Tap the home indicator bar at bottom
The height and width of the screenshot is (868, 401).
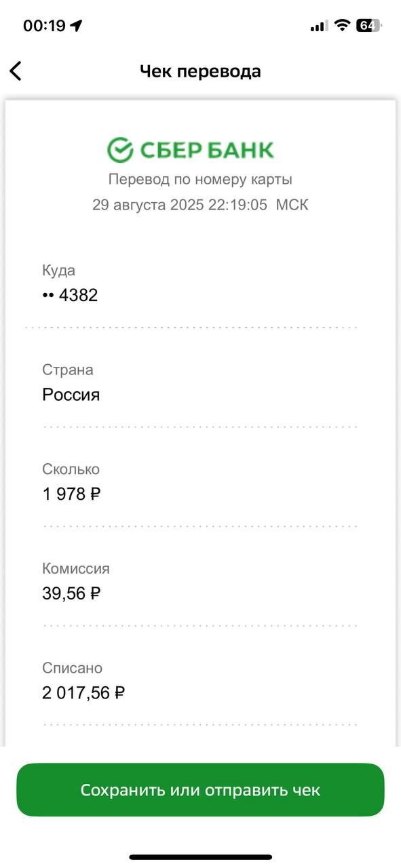pos(201,857)
